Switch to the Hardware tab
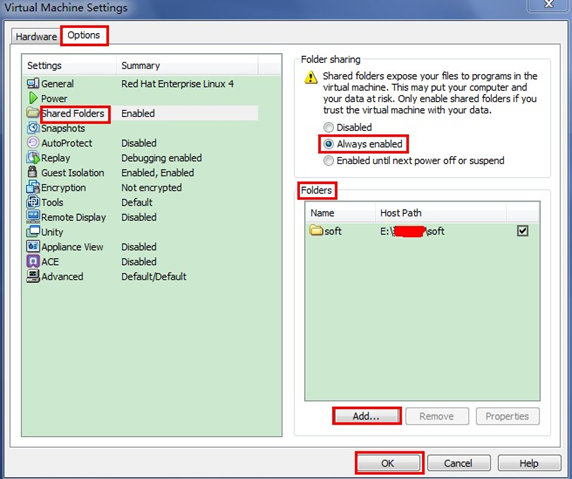 [x=36, y=37]
